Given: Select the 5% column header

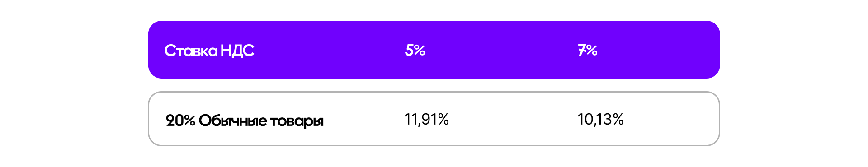Looking at the screenshot, I should click(415, 50).
